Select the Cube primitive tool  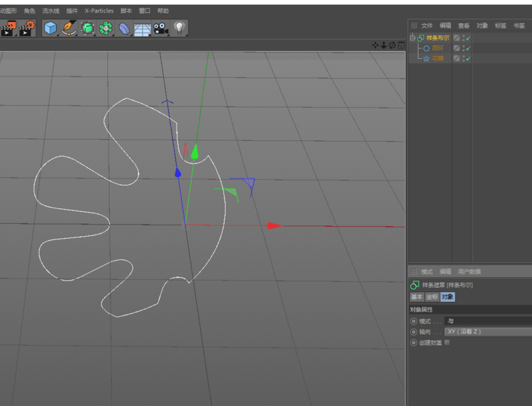coord(50,28)
